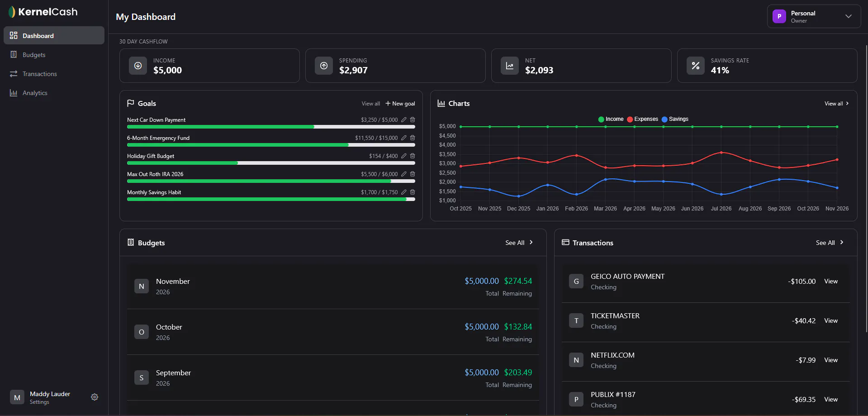The height and width of the screenshot is (416, 868).
Task: Toggle Income series in chart legend
Action: (611, 119)
